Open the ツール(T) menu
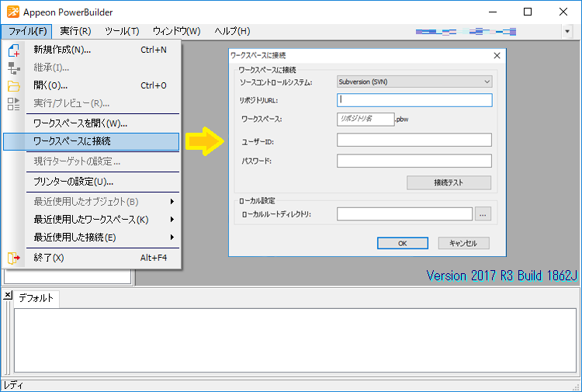The height and width of the screenshot is (392, 582). click(122, 31)
